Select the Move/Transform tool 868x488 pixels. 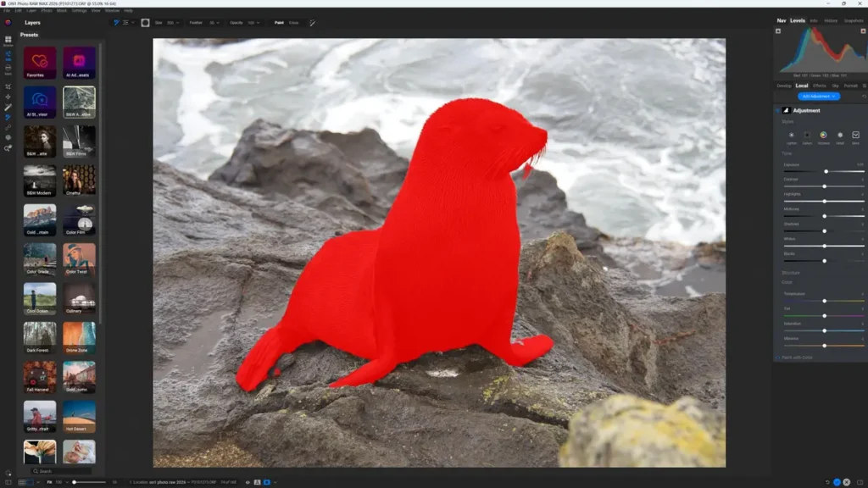8,97
